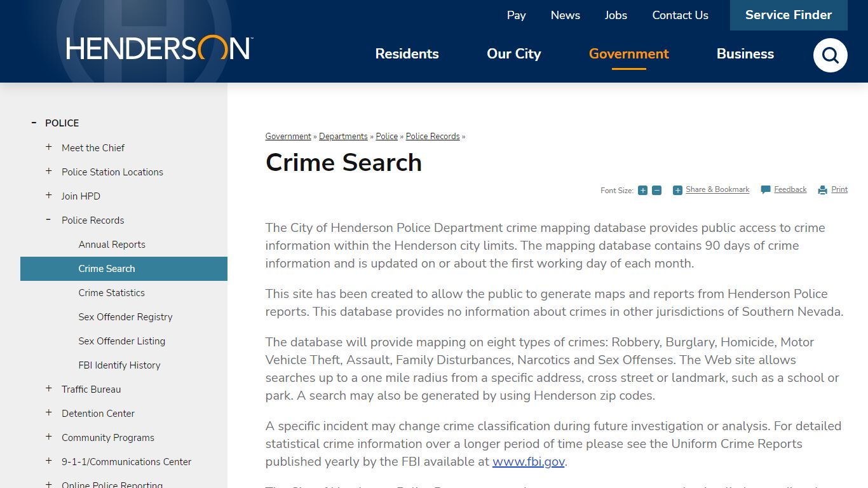
Task: Open Traffic Bureau sidebar link
Action: (x=91, y=390)
